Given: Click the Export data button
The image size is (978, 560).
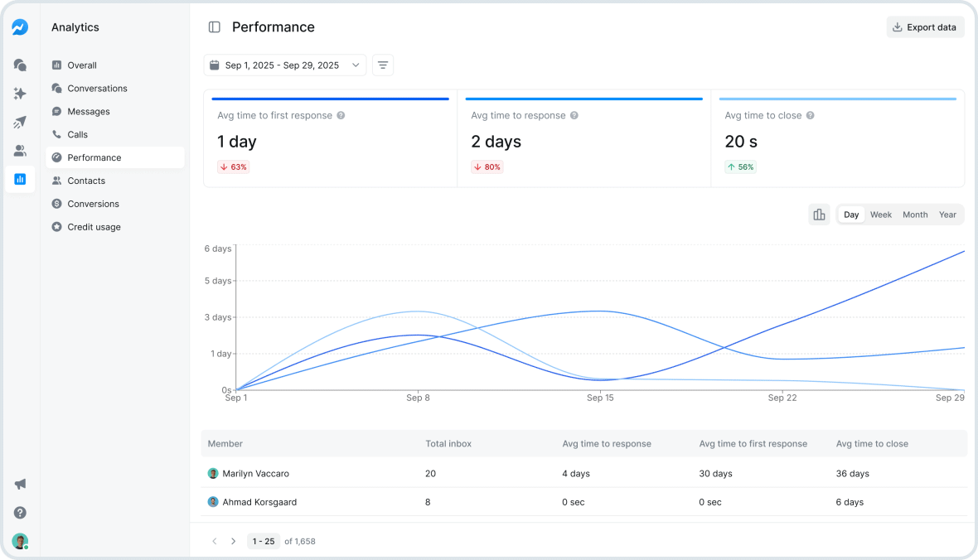Looking at the screenshot, I should coord(925,27).
